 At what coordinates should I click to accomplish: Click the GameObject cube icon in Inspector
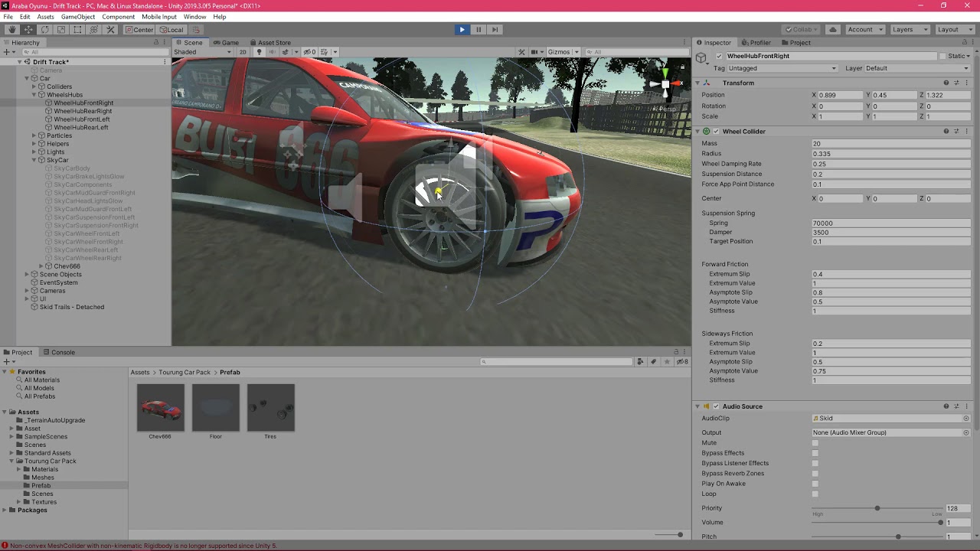[701, 57]
